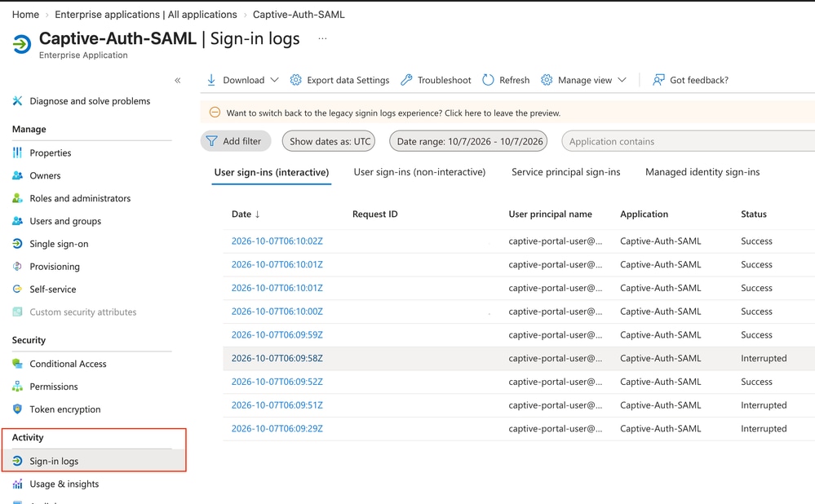The image size is (815, 504).
Task: Click the Got feedback person icon
Action: tap(658, 80)
